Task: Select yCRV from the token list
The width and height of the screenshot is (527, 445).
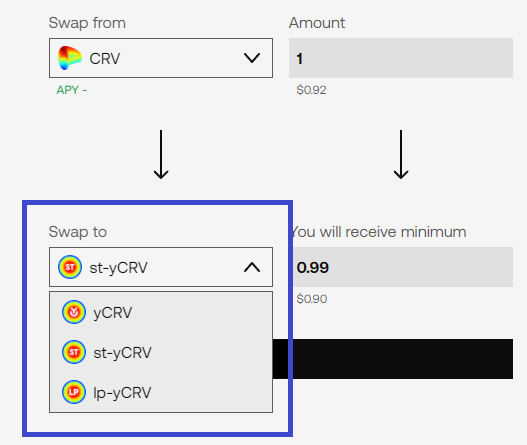Action: [161, 312]
